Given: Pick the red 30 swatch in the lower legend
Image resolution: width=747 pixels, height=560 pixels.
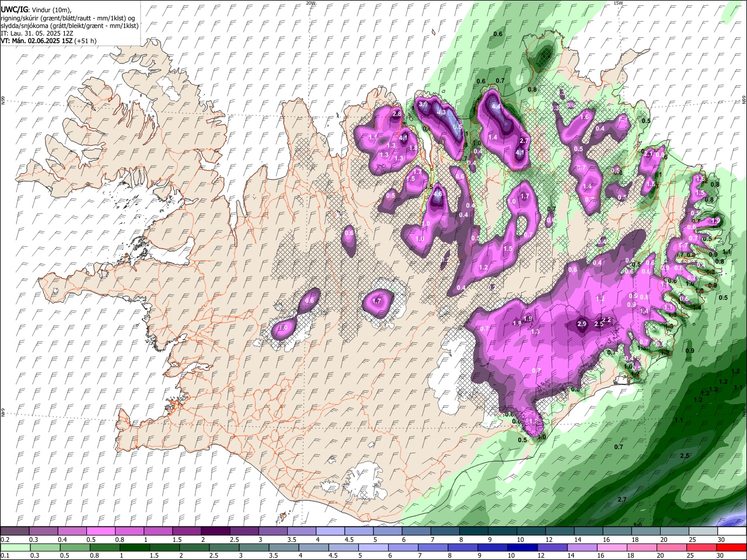Looking at the screenshot, I should 732,548.
